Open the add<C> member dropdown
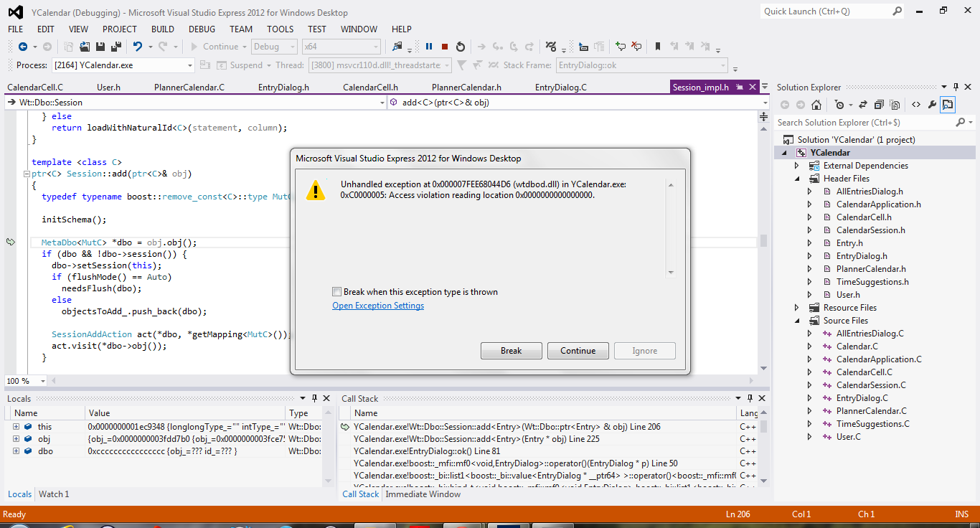This screenshot has height=528, width=980. (x=765, y=103)
